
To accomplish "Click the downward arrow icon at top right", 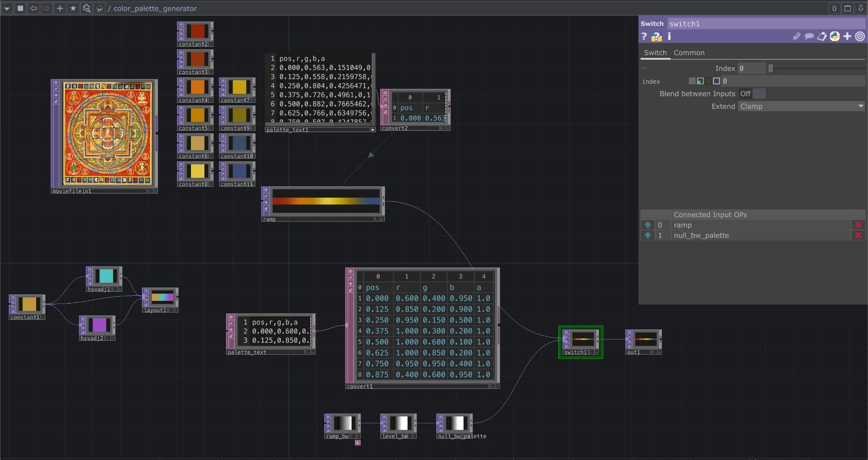I will (x=861, y=8).
